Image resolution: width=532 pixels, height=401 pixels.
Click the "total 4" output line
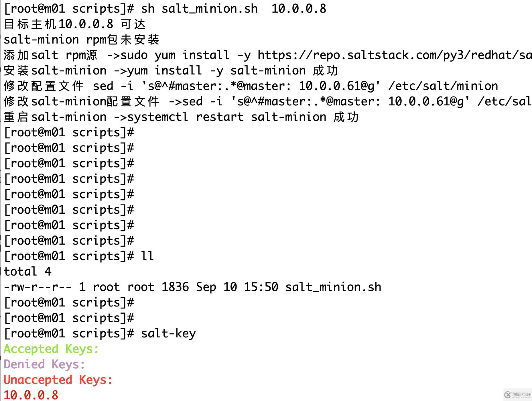pyautogui.click(x=27, y=272)
